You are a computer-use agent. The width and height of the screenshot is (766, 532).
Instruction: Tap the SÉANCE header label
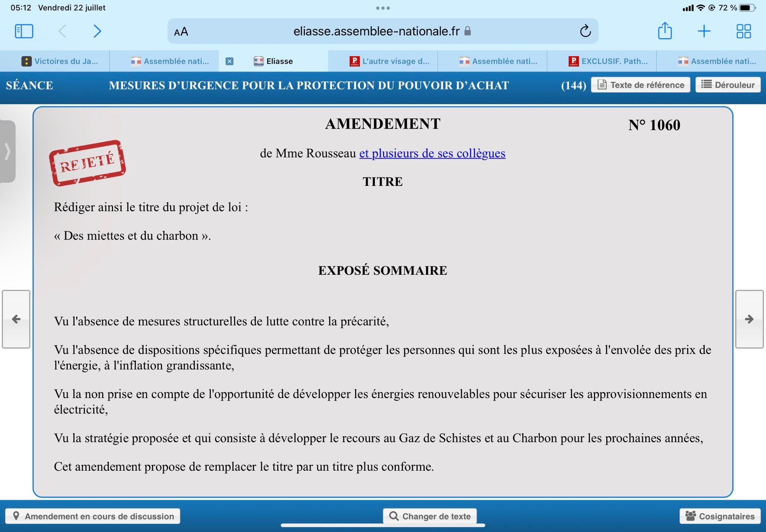30,85
